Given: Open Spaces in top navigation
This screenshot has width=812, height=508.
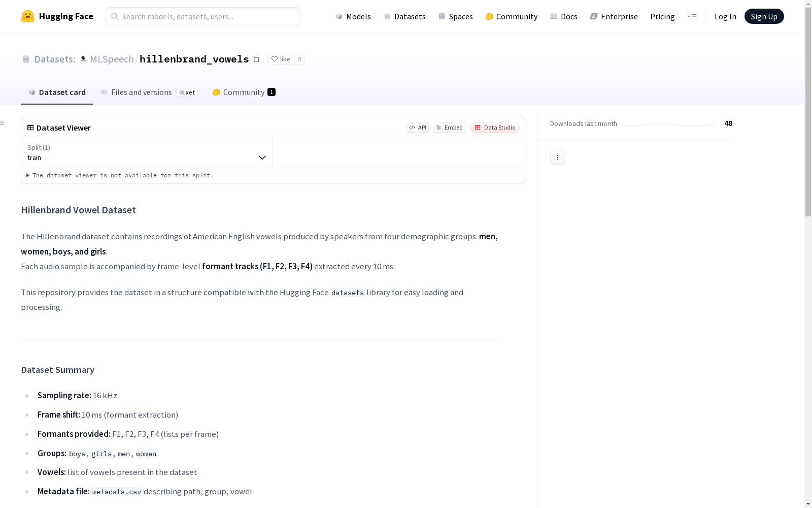Looking at the screenshot, I should pos(455,16).
